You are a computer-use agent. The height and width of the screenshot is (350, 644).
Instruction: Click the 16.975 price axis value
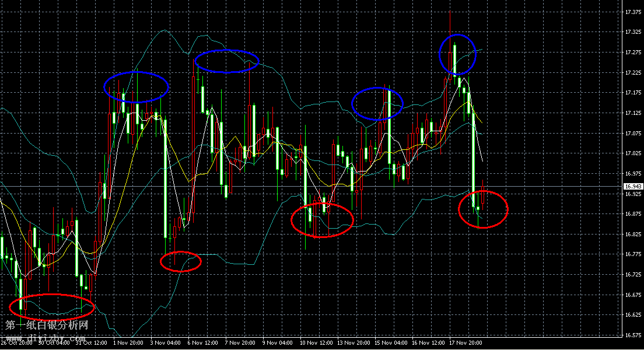click(633, 173)
